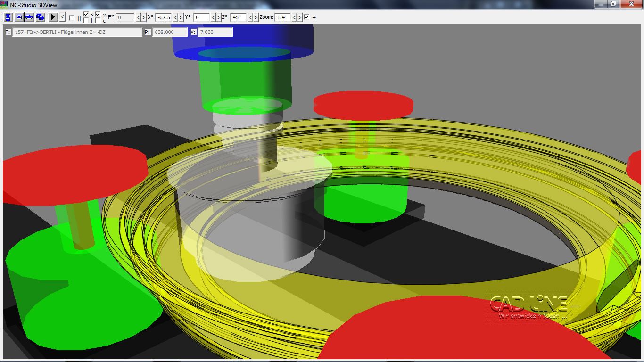This screenshot has width=644, height=362.
Task: Select the side vehicle view icon
Action: point(30,17)
